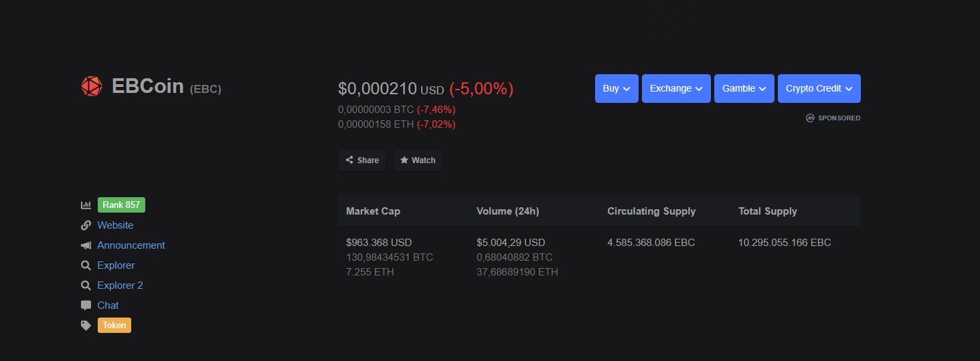Viewport: 980px width, 361px height.
Task: Toggle Watch star for EBCoin
Action: point(418,160)
